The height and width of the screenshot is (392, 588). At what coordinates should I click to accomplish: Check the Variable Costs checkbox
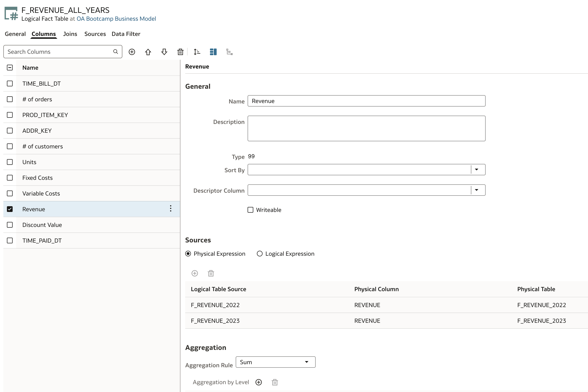click(10, 193)
